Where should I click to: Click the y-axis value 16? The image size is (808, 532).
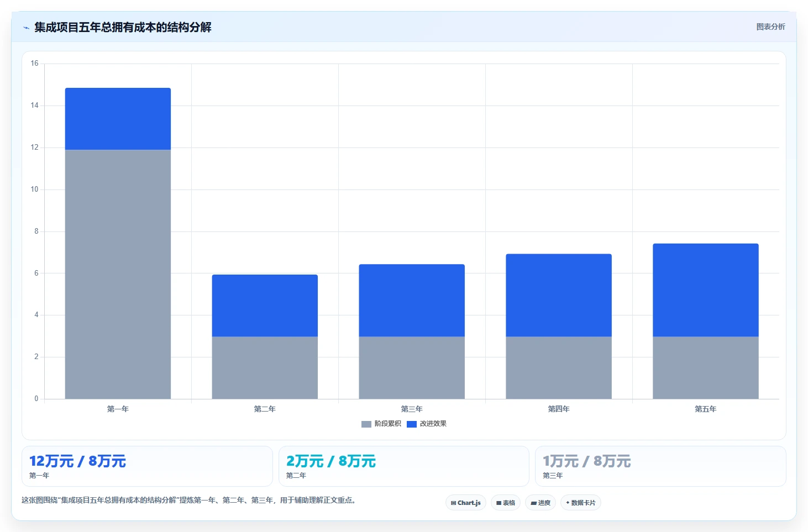coord(34,64)
